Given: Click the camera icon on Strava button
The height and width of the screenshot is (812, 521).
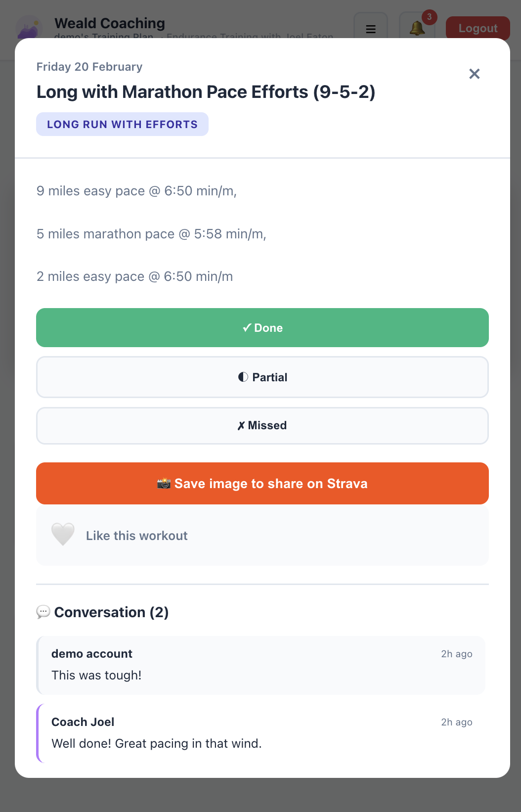Looking at the screenshot, I should (x=164, y=484).
